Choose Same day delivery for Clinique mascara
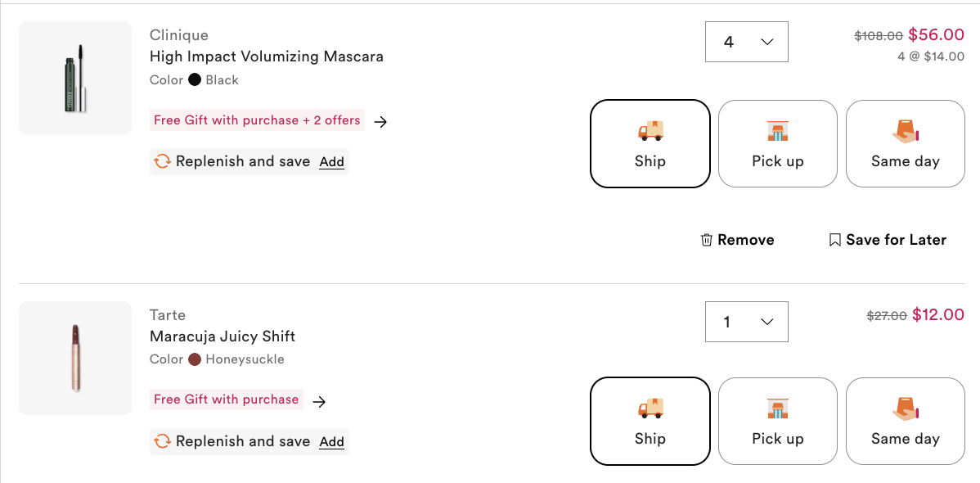980x483 pixels. click(x=905, y=144)
